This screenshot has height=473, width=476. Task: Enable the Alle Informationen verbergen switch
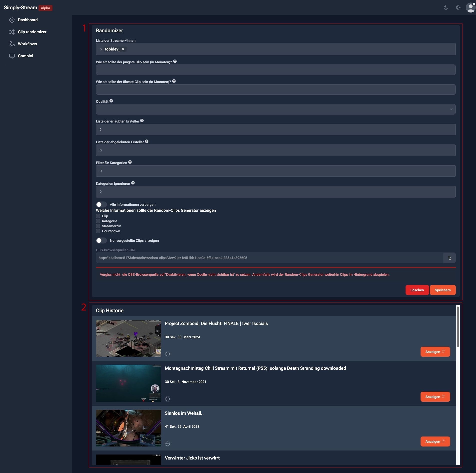click(101, 204)
